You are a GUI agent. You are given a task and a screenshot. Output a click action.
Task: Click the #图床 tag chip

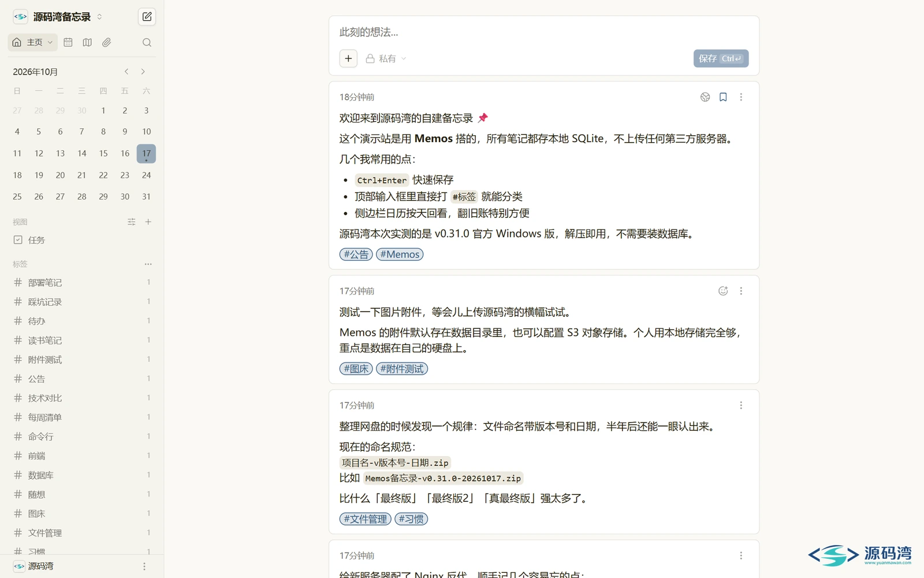[x=356, y=369]
